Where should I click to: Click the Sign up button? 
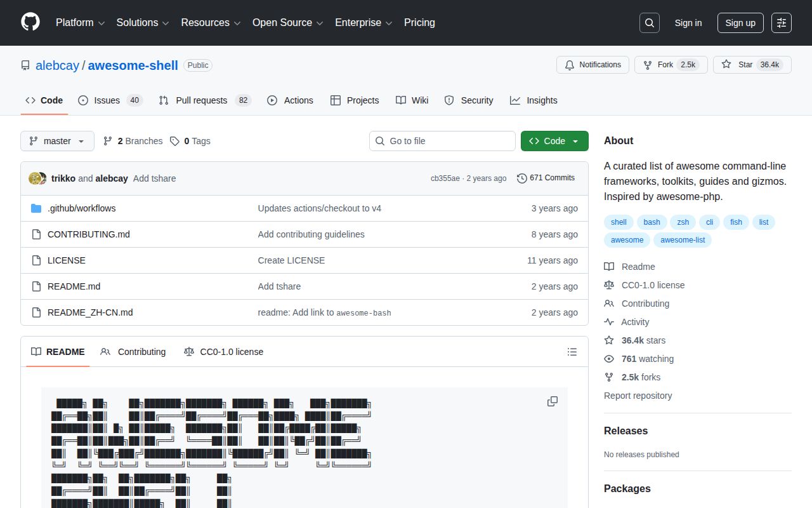click(x=740, y=23)
